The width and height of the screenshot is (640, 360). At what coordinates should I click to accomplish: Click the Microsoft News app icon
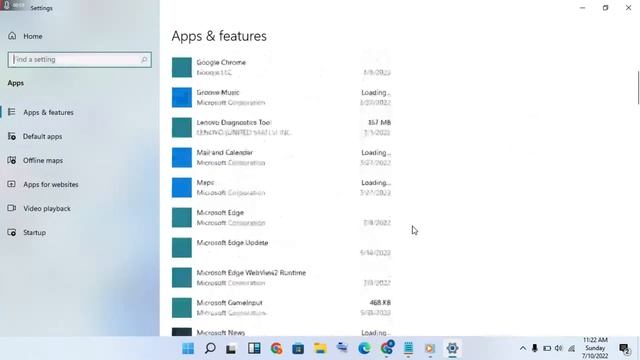click(182, 332)
